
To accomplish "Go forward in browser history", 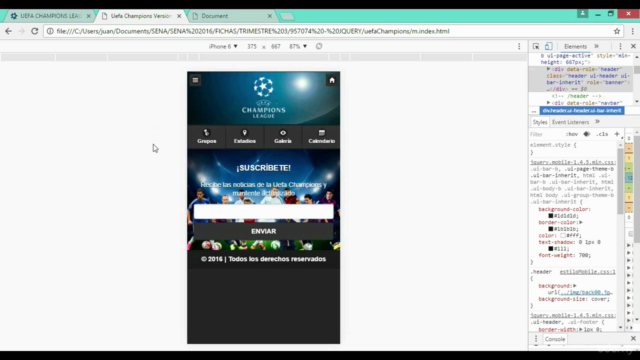I will 22,31.
